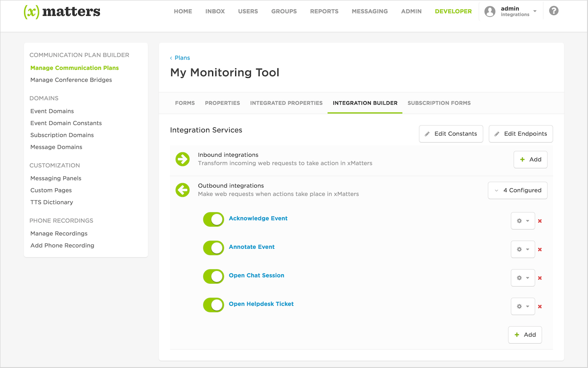Open the GROUPS menu

tap(284, 11)
